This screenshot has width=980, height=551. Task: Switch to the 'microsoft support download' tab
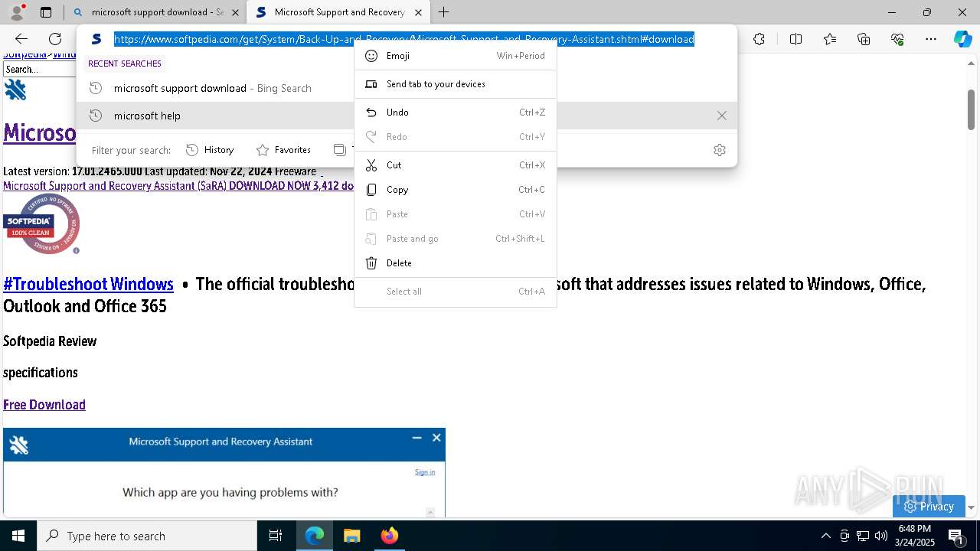pyautogui.click(x=156, y=12)
